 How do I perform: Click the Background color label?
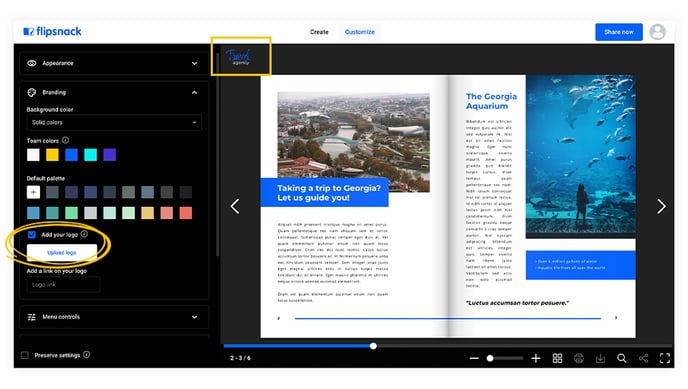pyautogui.click(x=50, y=110)
